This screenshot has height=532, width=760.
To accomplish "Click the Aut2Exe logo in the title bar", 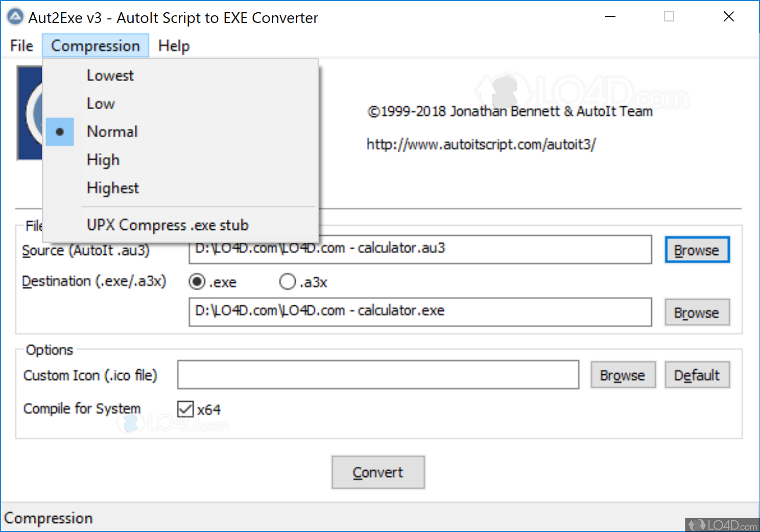I will [x=15, y=16].
